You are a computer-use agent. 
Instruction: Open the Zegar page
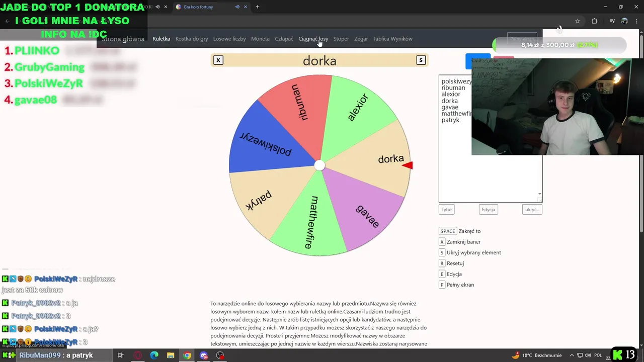361,39
